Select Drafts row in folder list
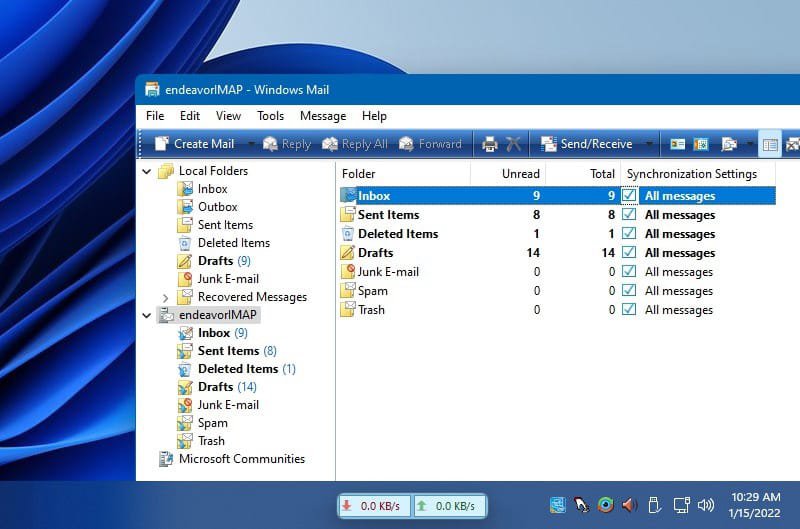This screenshot has height=529, width=800. coord(558,253)
